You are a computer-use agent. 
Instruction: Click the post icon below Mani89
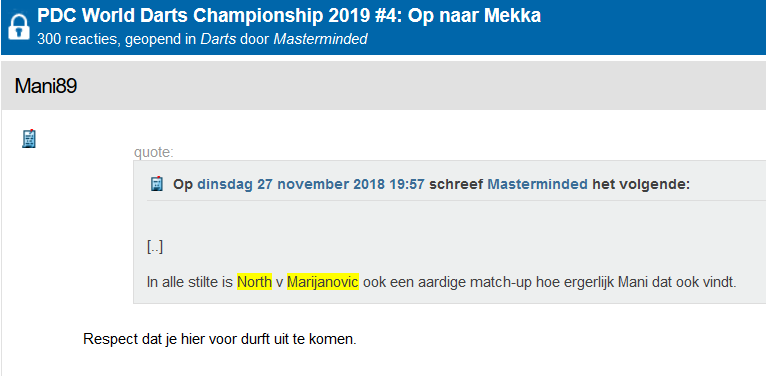pyautogui.click(x=29, y=139)
